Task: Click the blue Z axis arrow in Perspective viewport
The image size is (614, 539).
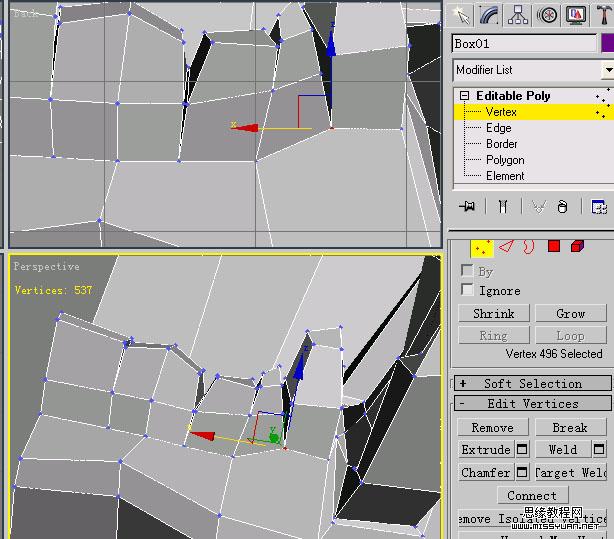Action: pos(300,365)
